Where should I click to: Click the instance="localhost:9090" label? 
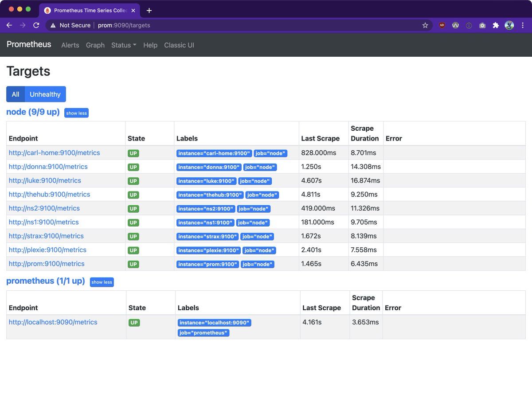click(x=215, y=323)
